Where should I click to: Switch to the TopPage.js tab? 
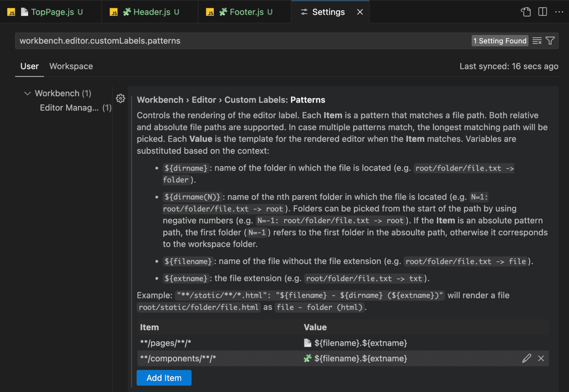52,12
